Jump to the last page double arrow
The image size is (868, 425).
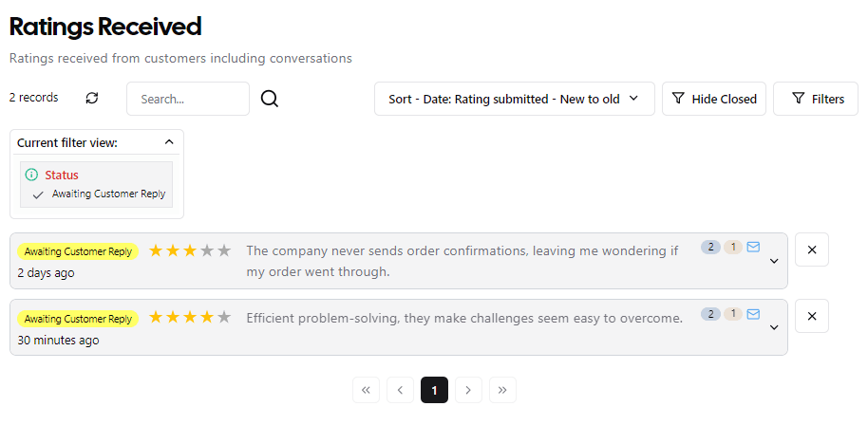pos(502,390)
